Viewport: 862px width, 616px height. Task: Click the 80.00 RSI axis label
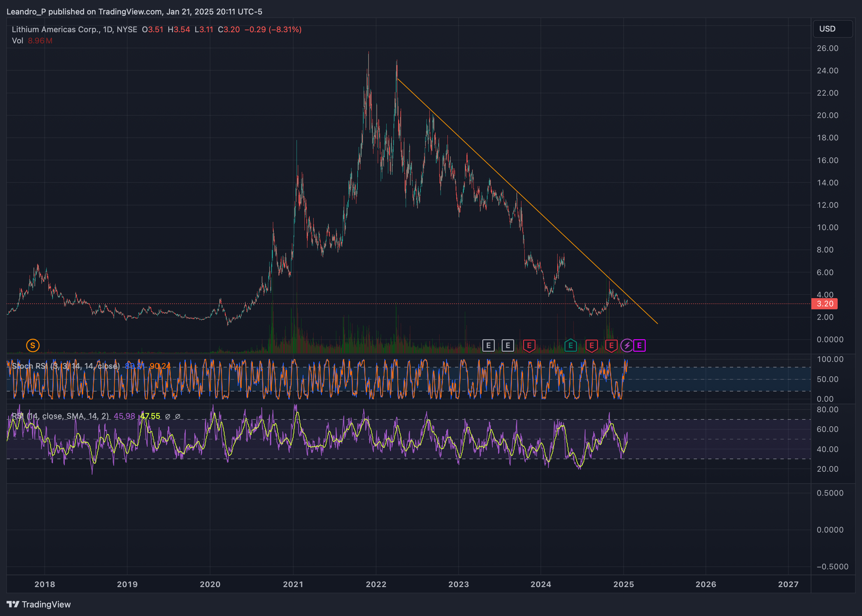827,409
